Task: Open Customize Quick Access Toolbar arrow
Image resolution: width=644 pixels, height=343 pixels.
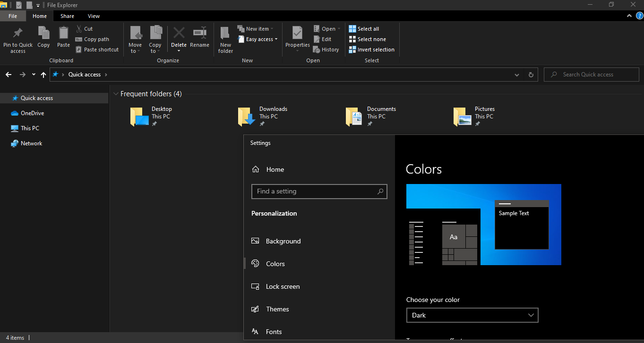Action: 38,5
